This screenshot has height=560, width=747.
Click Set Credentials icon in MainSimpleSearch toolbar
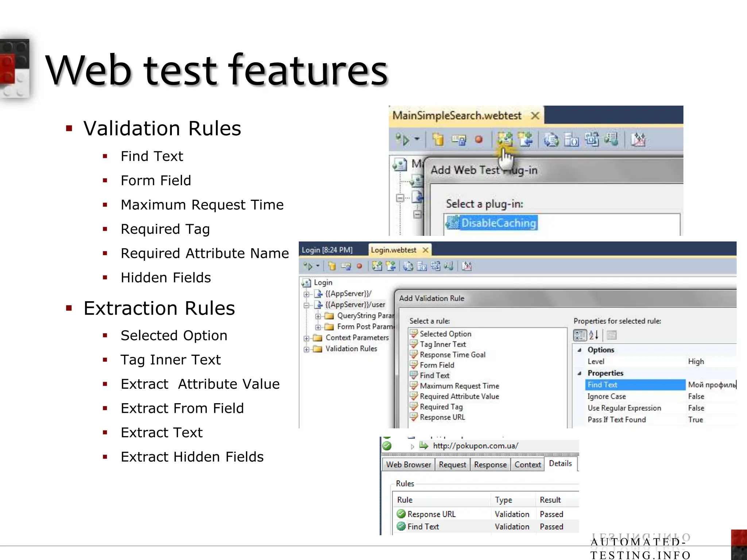[x=458, y=139]
